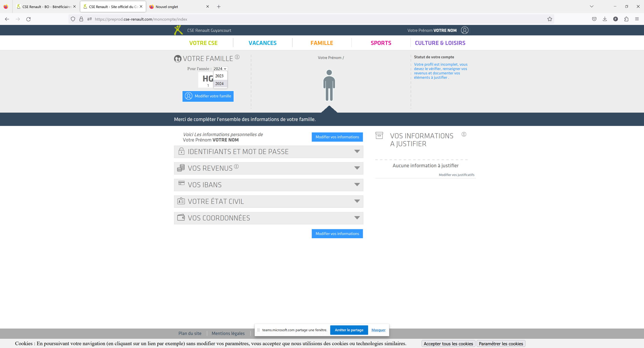
Task: Accept cookies with Accepter tous les cookies
Action: [x=448, y=344]
